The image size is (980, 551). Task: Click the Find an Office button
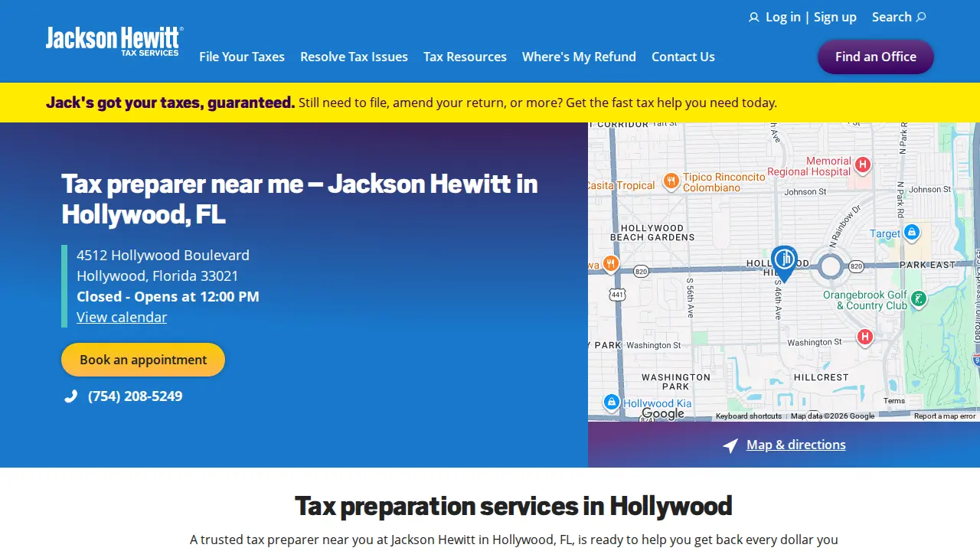click(x=876, y=57)
